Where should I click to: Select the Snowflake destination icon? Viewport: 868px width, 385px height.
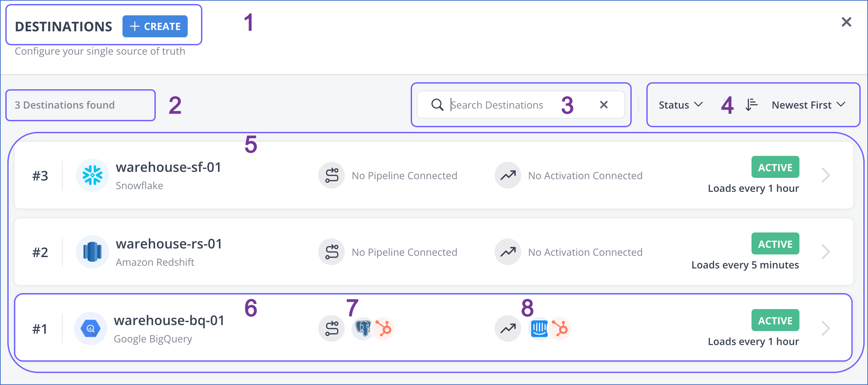92,175
